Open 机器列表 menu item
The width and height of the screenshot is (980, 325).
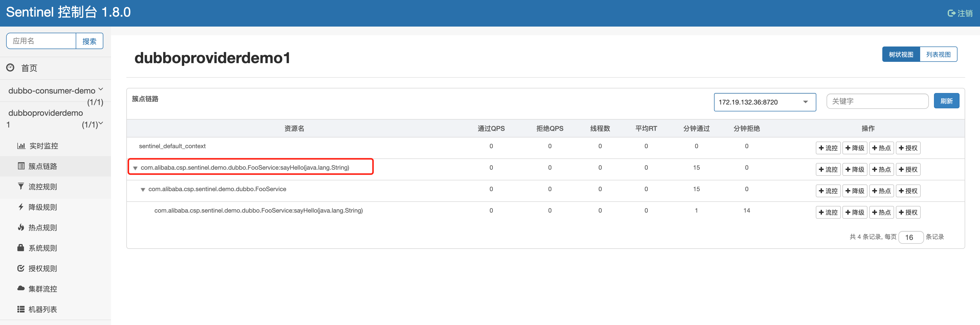pos(43,309)
